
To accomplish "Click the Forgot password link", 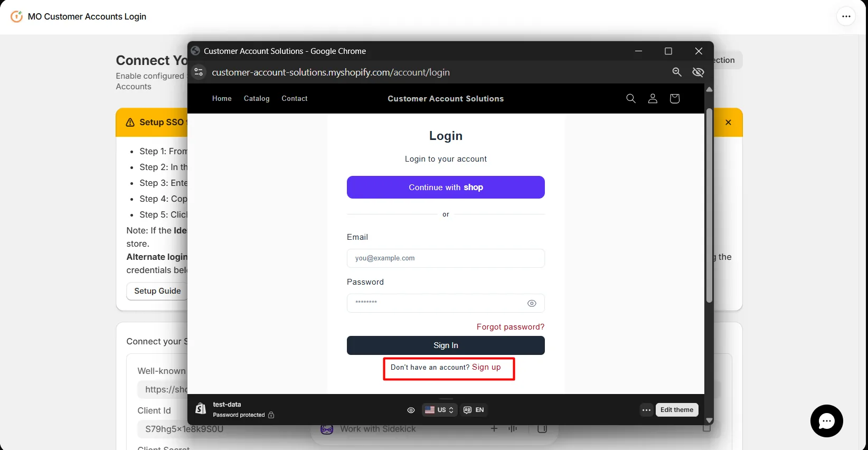I will (511, 327).
